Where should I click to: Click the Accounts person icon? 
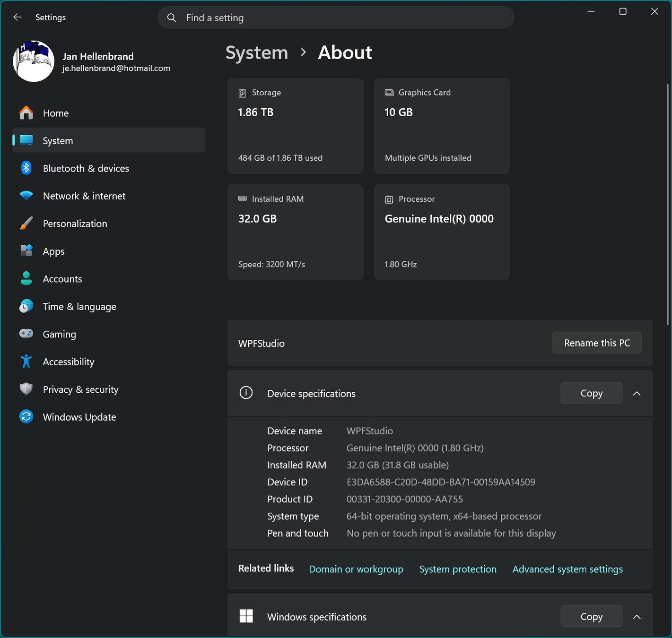[x=26, y=278]
